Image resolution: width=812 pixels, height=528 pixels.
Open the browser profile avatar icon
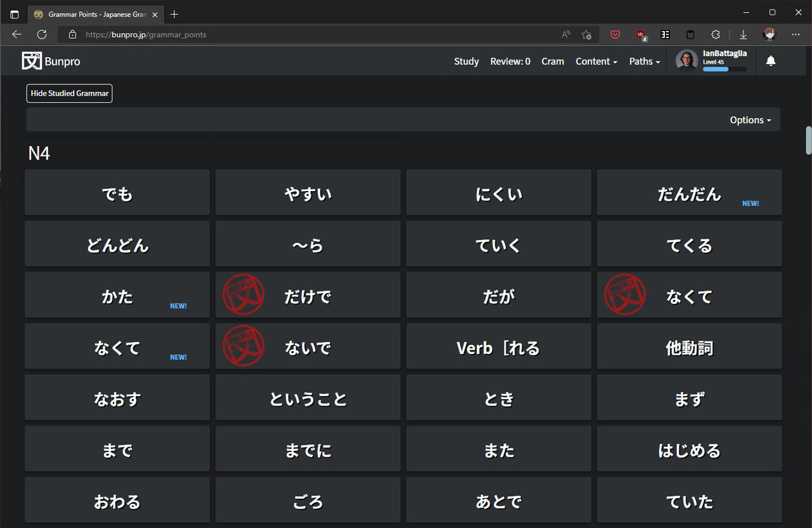point(769,34)
